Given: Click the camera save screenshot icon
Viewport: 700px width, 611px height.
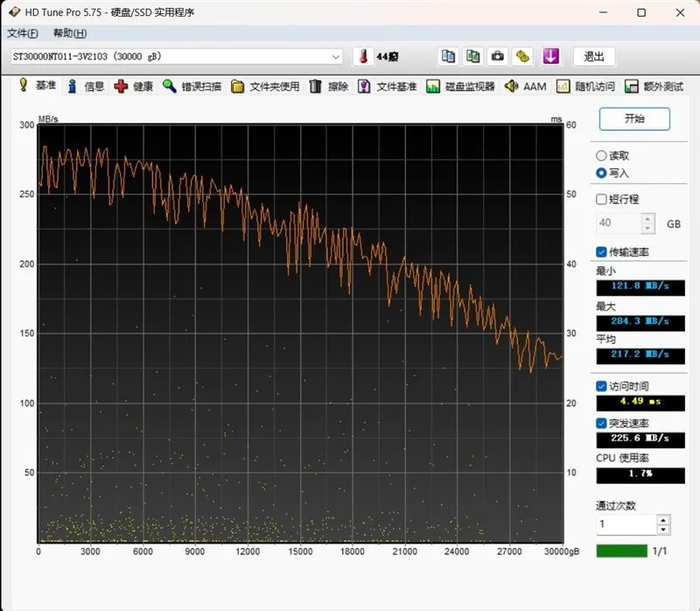Looking at the screenshot, I should pos(498,56).
